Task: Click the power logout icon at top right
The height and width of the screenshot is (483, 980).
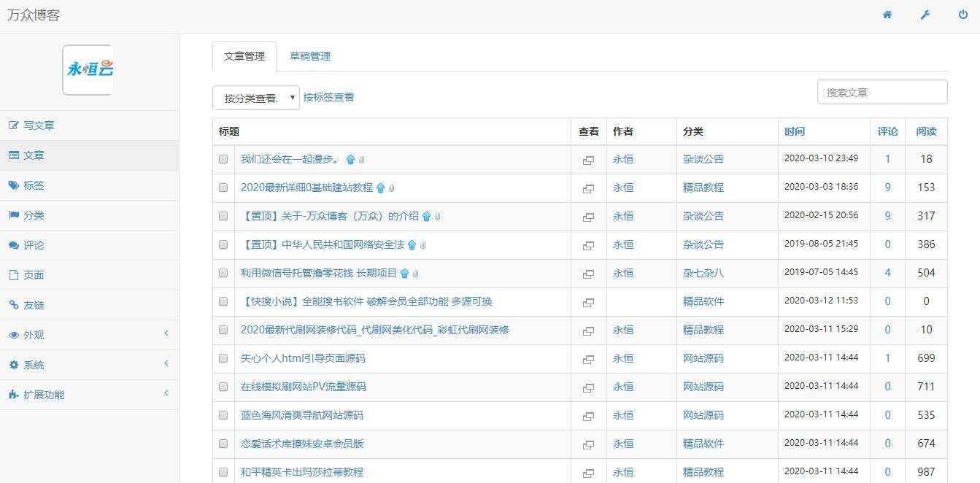Action: click(962, 15)
